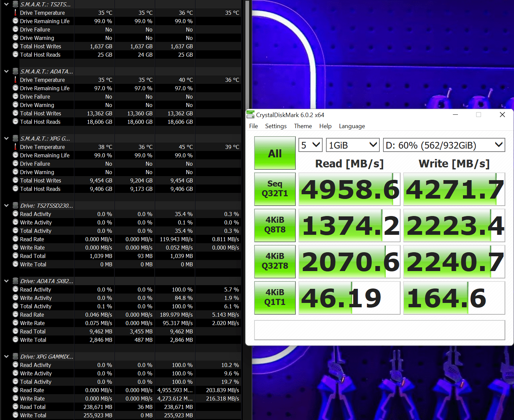The width and height of the screenshot is (514, 420).
Task: Open the Theme menu in CrystalDiskMark
Action: (303, 126)
